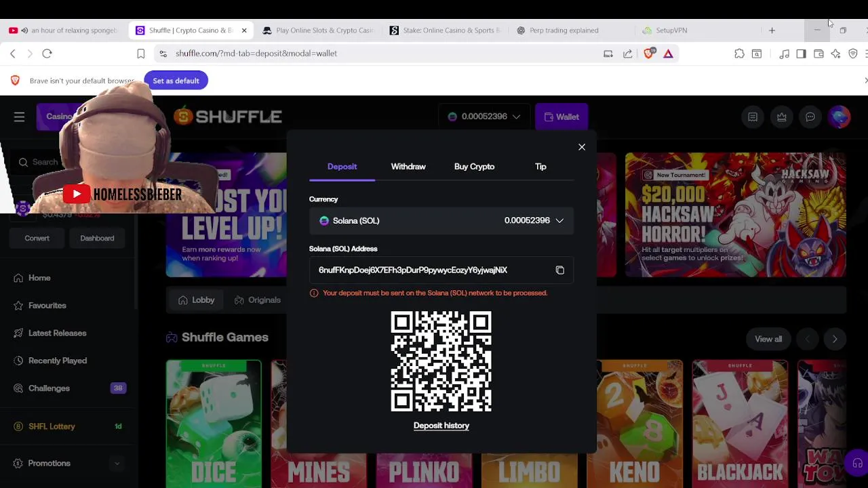Open the user avatar menu
The width and height of the screenshot is (868, 488).
[x=840, y=117]
